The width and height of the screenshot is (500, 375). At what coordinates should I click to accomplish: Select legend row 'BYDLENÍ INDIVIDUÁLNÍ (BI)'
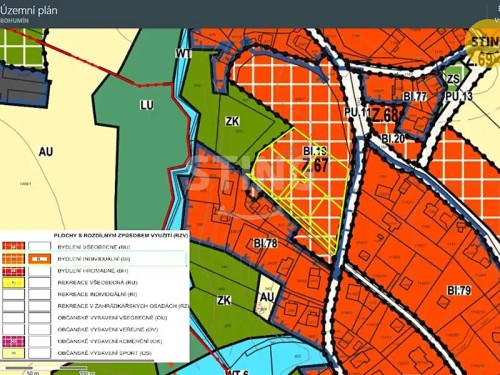click(x=94, y=259)
